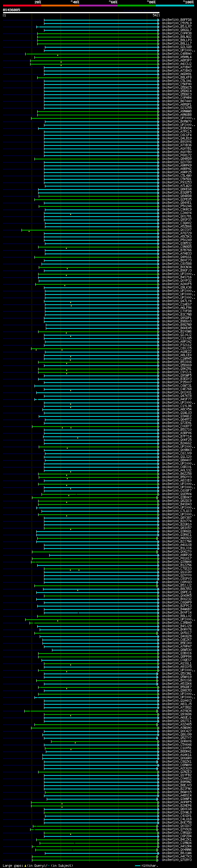Select the UniRef100_A1BEZ2 label

pos(177,352)
